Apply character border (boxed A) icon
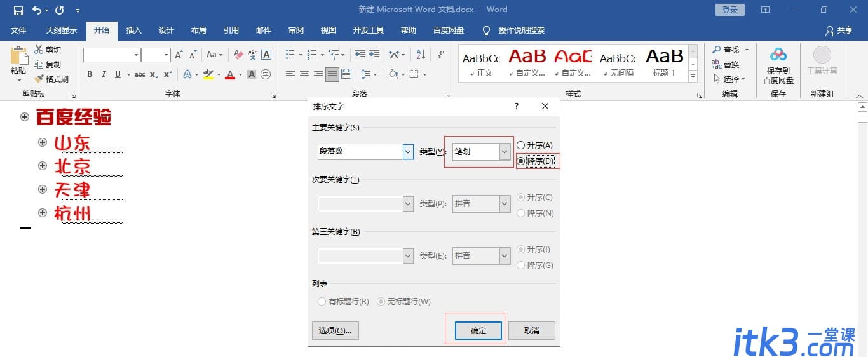This screenshot has height=357, width=868. [266, 55]
